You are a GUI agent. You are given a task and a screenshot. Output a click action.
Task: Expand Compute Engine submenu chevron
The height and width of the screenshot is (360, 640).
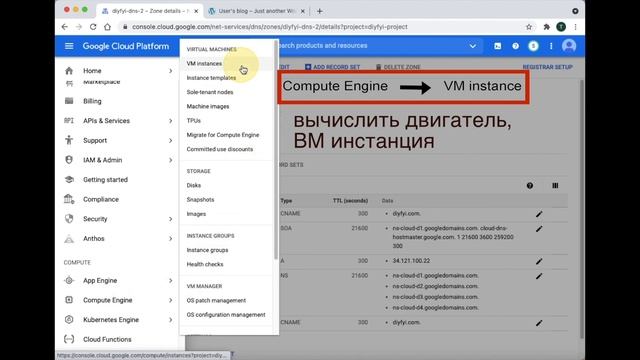171,300
